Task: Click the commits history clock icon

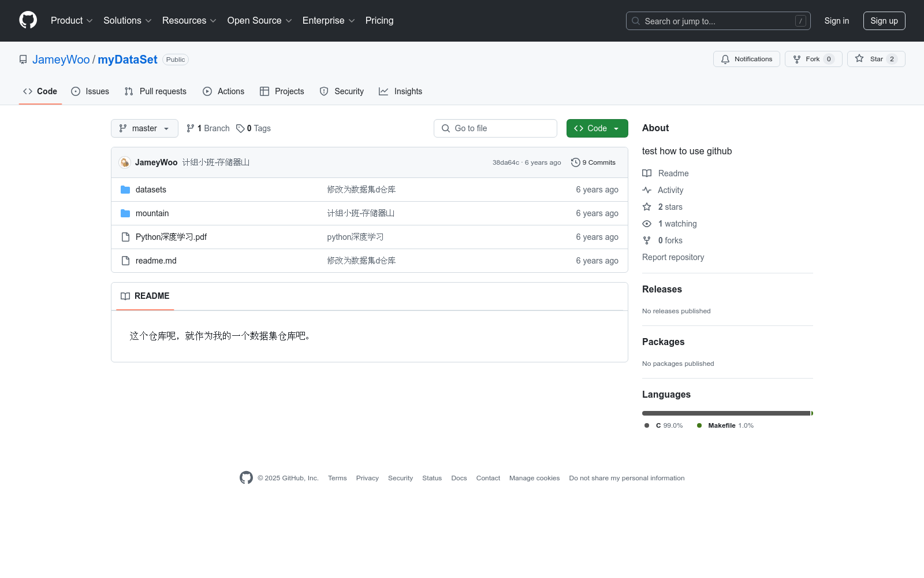Action: pyautogui.click(x=575, y=162)
